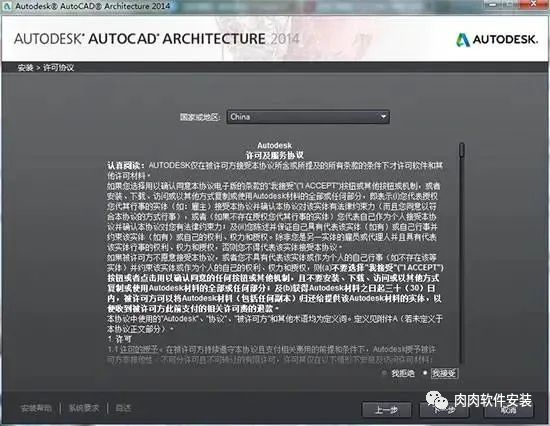
Task: Click the 下一步 (Next) button
Action: point(444,410)
